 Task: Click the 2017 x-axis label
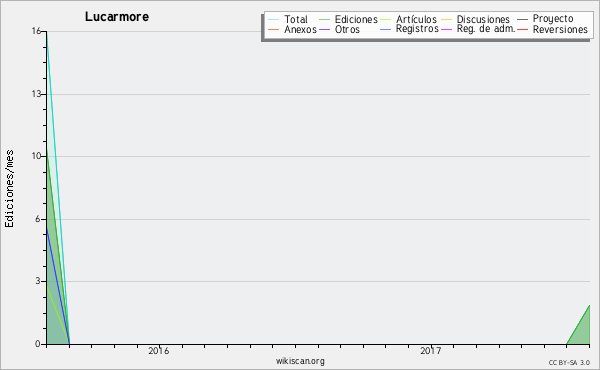click(x=431, y=351)
